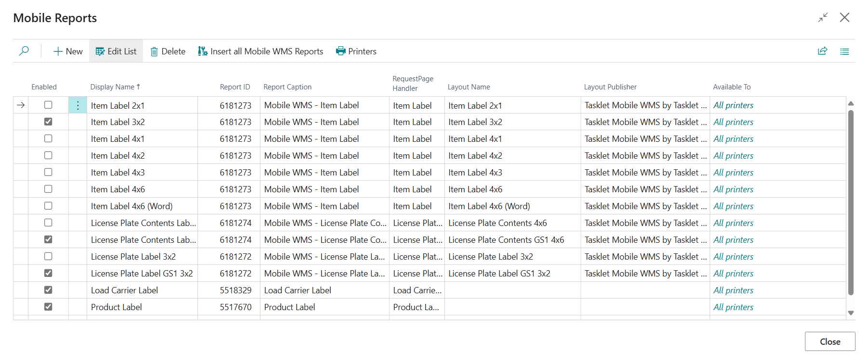Select the License Plate Label 3x2 display name
This screenshot has height=363, width=868.
[142, 257]
